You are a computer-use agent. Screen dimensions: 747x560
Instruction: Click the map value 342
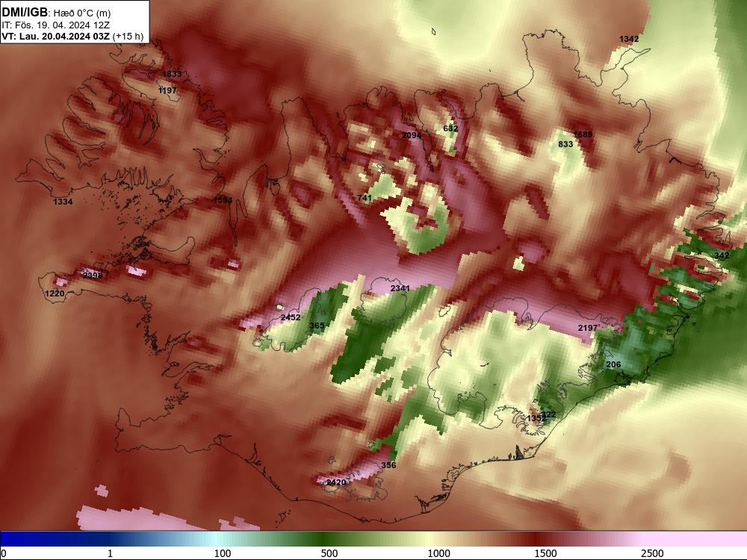[x=722, y=255]
